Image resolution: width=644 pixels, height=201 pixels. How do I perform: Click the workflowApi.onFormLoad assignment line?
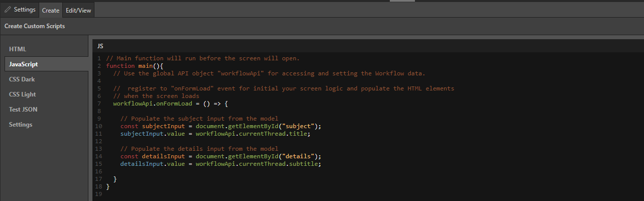(170, 104)
